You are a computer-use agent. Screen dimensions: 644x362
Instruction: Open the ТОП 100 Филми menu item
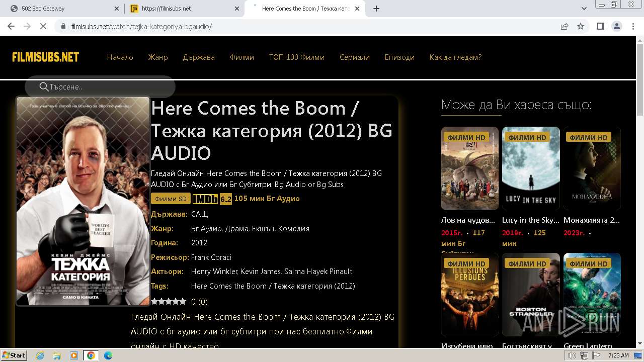point(297,57)
